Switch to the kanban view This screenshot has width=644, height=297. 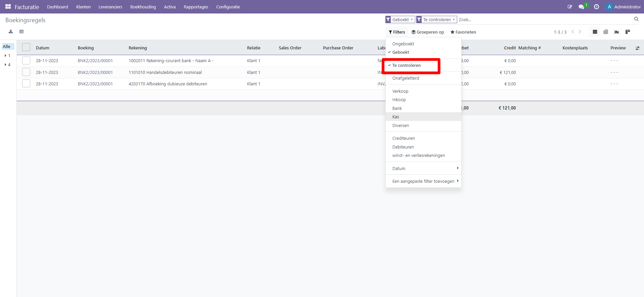click(628, 32)
